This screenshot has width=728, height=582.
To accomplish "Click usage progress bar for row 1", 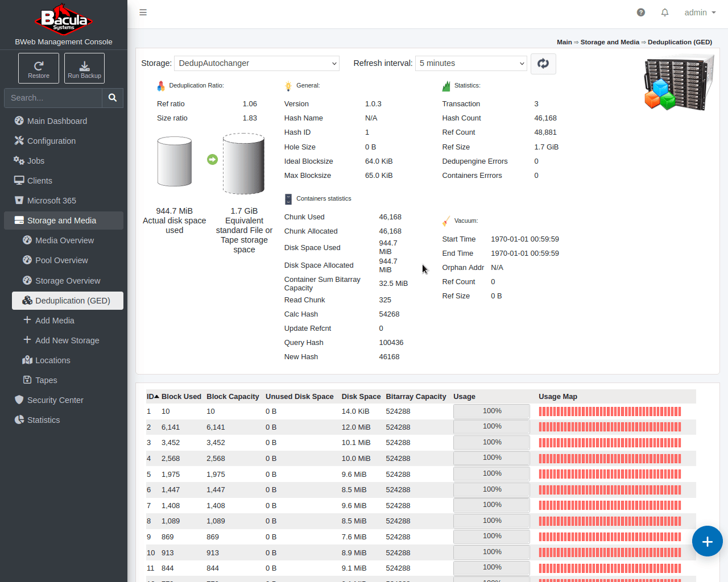I will click(491, 411).
